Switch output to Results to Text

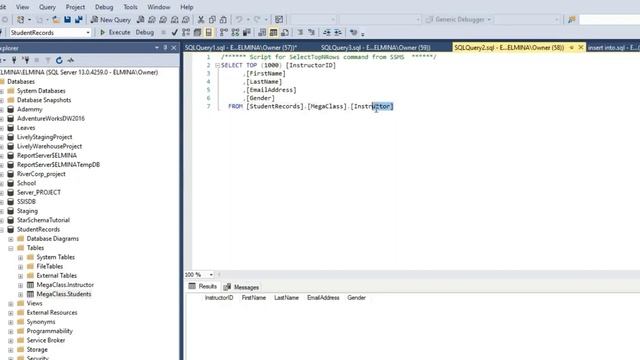coord(262,32)
